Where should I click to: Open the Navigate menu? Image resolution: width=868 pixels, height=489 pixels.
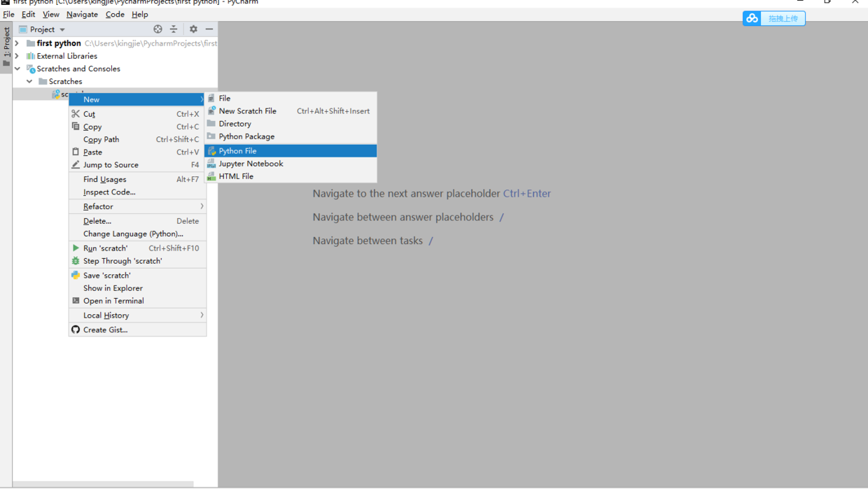pos(83,14)
